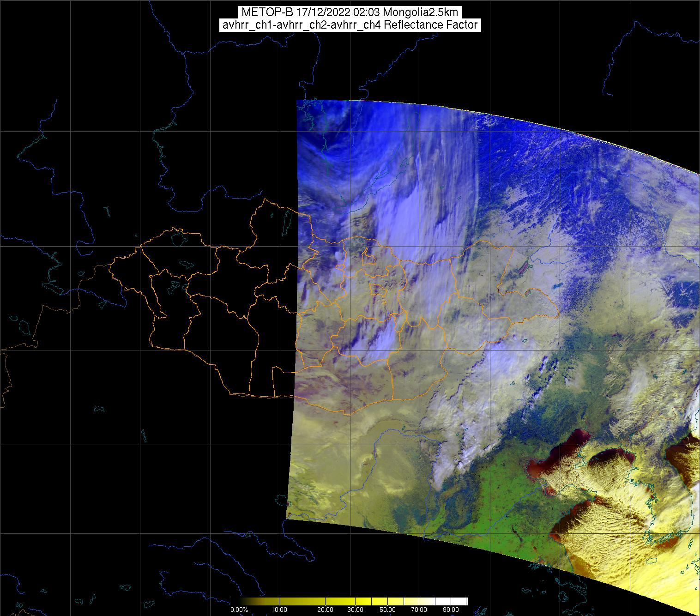The width and height of the screenshot is (700, 616).
Task: Click the 'avhrr_ch1-avhrr_ch2-avhrr_ch4 Reflectance Factor' subtitle line
Action: point(350,25)
